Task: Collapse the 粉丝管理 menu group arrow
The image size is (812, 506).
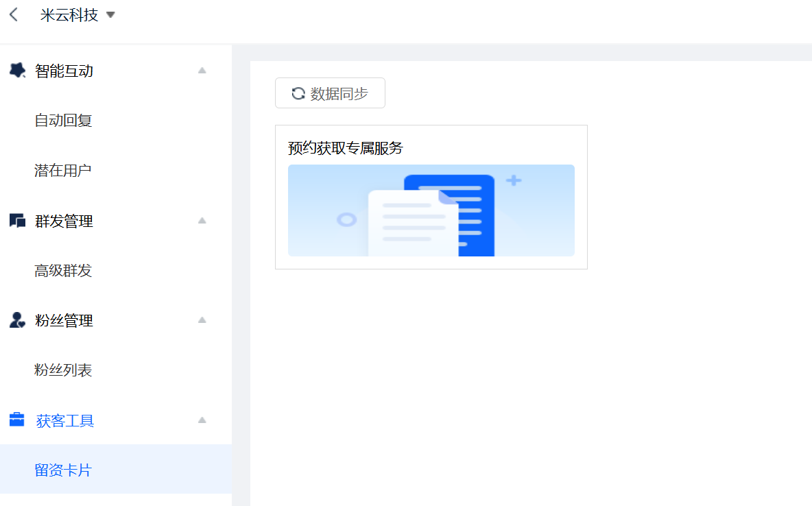Action: (x=202, y=320)
